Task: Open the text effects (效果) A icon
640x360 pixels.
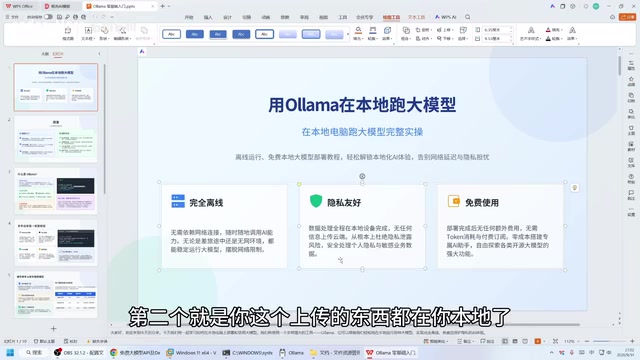Action: [x=572, y=33]
